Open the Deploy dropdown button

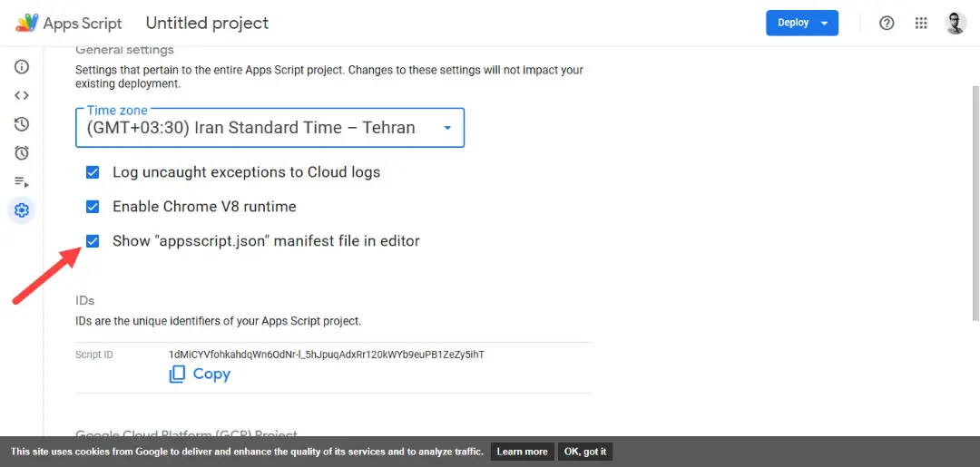point(802,23)
